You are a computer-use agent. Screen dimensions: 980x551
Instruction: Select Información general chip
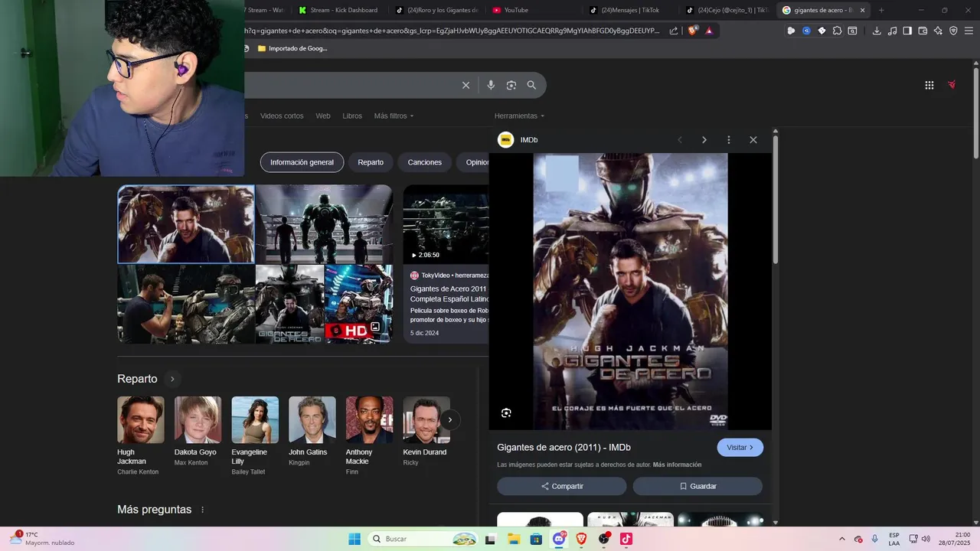(x=302, y=162)
